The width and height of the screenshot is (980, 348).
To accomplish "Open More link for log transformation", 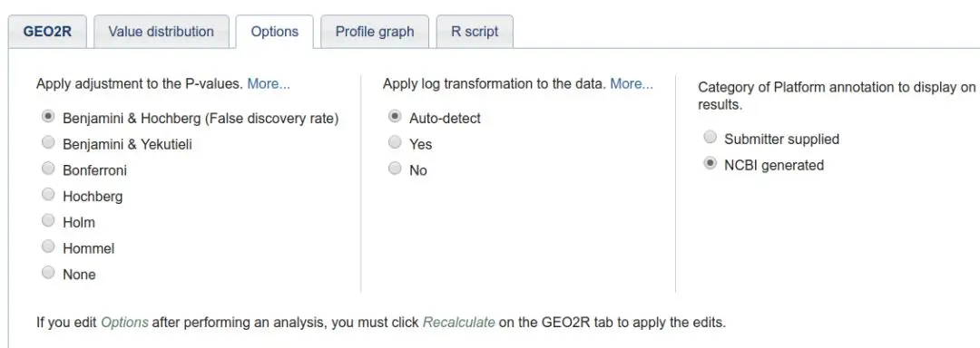I will [x=632, y=83].
